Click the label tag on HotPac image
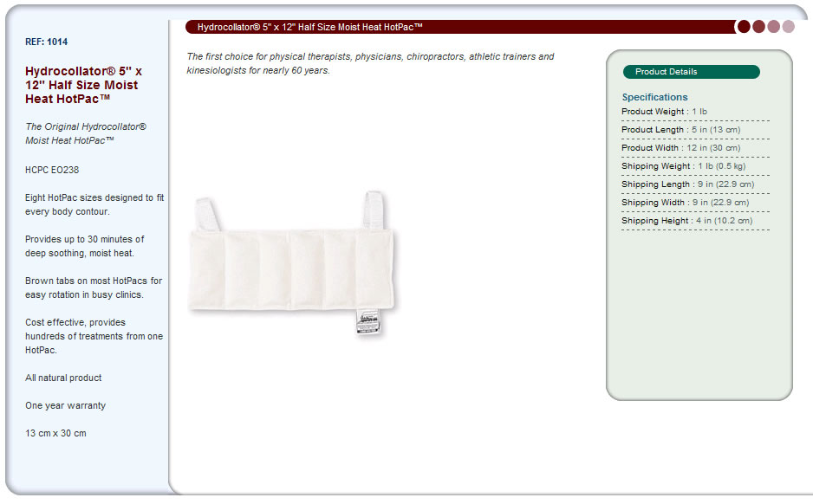Image resolution: width=813 pixels, height=504 pixels. [368, 321]
